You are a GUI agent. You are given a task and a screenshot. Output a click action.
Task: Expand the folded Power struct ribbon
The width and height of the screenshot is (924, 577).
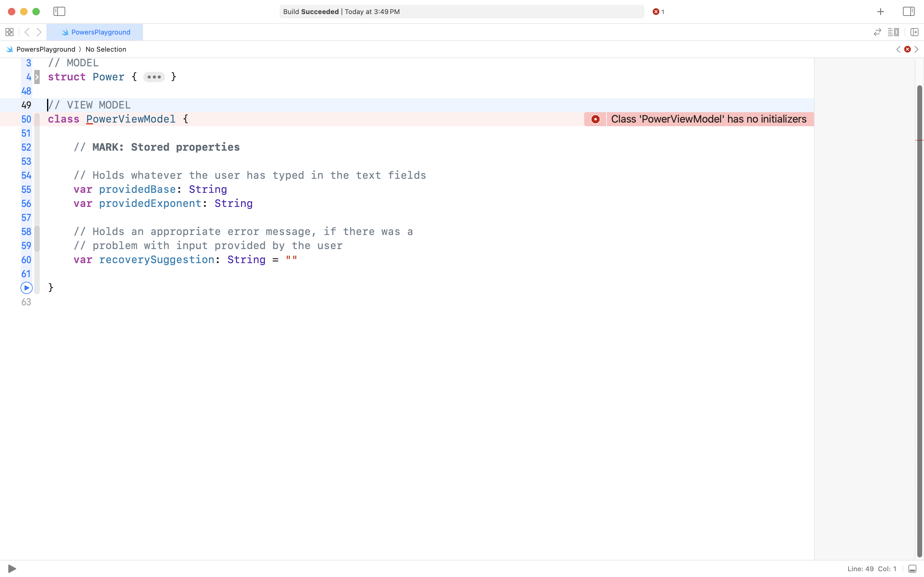pyautogui.click(x=37, y=77)
